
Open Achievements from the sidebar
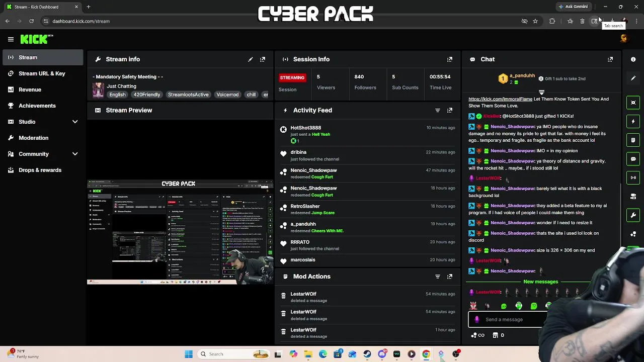pyautogui.click(x=42, y=106)
